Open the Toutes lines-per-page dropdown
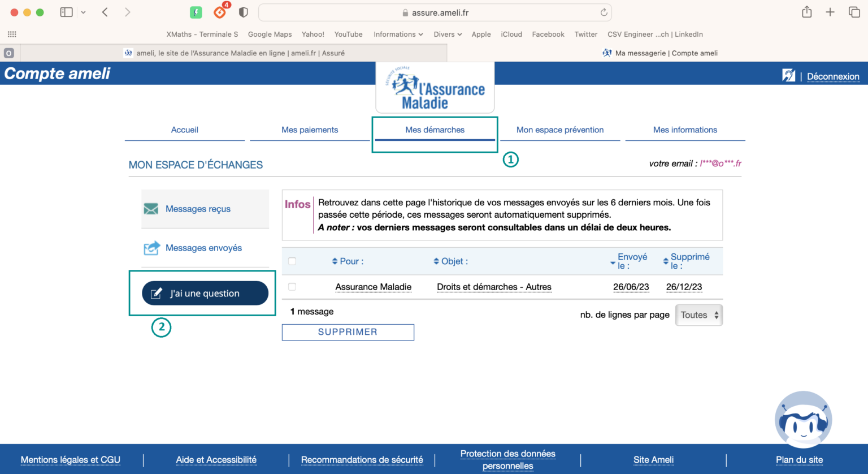 [x=699, y=315]
